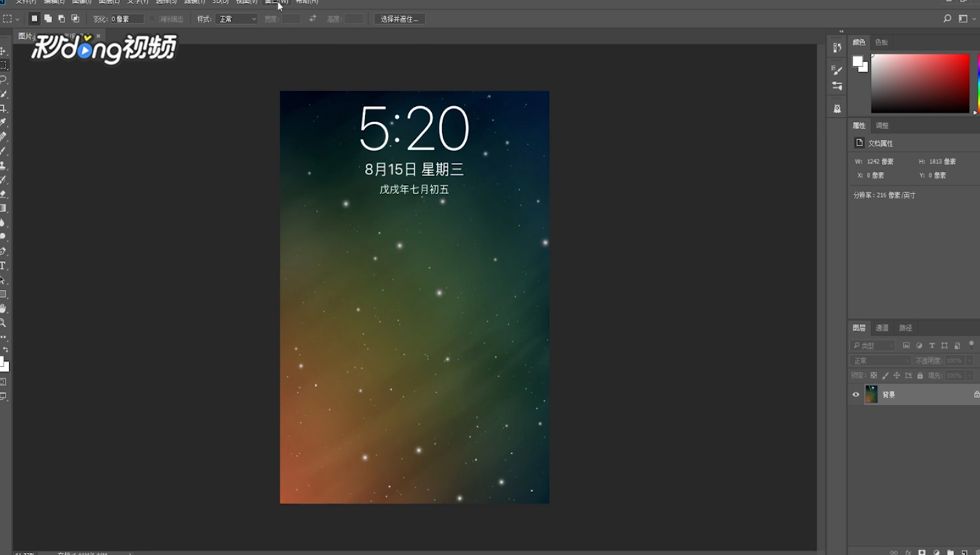Select the Crop tool
Viewport: 980px width, 555px height.
click(x=3, y=108)
